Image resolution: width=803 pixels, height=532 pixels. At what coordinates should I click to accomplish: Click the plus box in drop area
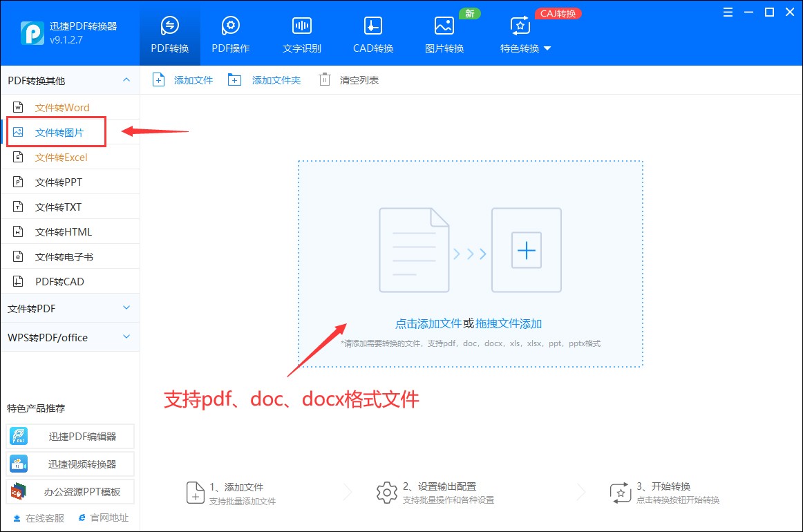pos(527,250)
